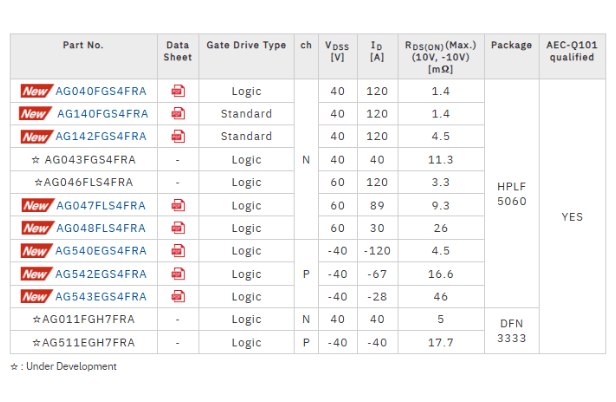The height and width of the screenshot is (402, 616).
Task: Open the AG047FLS4FRA part link
Action: pyautogui.click(x=100, y=205)
